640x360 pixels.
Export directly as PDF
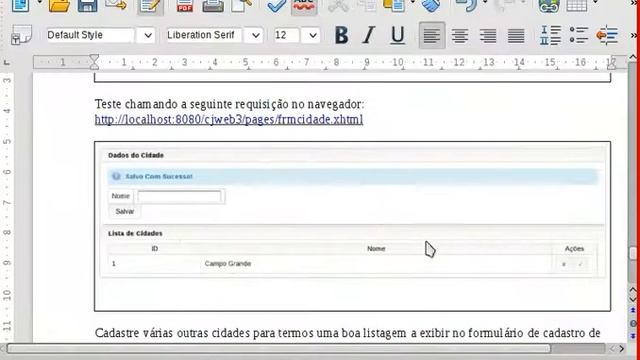click(185, 6)
